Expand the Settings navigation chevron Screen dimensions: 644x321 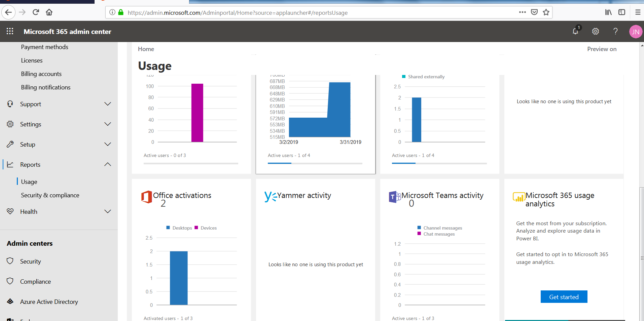108,124
